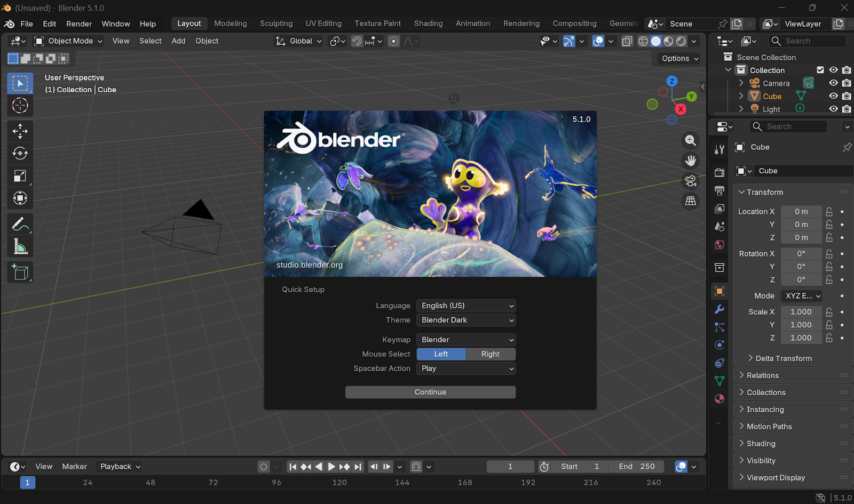Click the Start frame field
Viewport: 854px width, 504px height.
[580, 467]
